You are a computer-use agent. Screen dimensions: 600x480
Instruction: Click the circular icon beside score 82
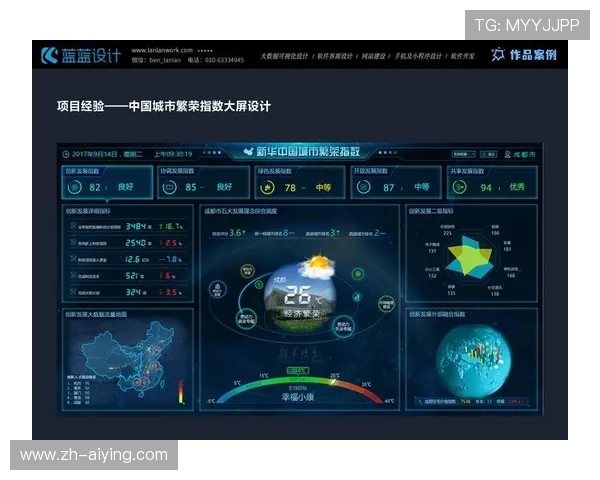pyautogui.click(x=75, y=187)
